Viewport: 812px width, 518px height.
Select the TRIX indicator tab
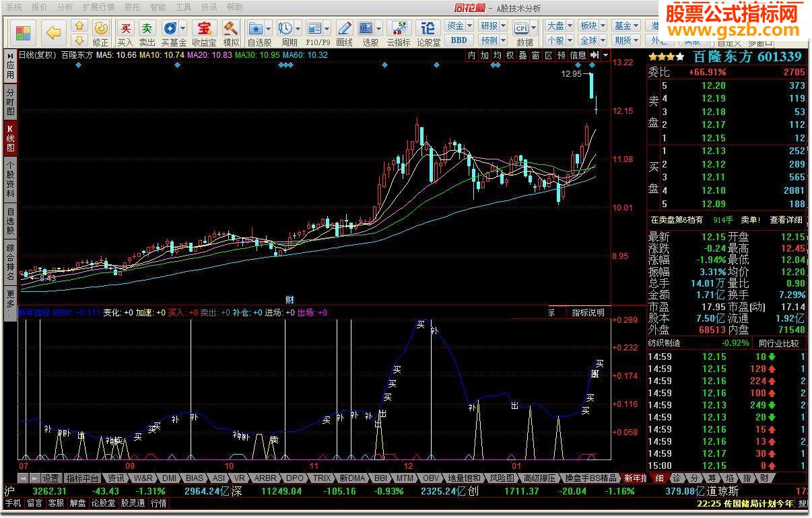[322, 478]
